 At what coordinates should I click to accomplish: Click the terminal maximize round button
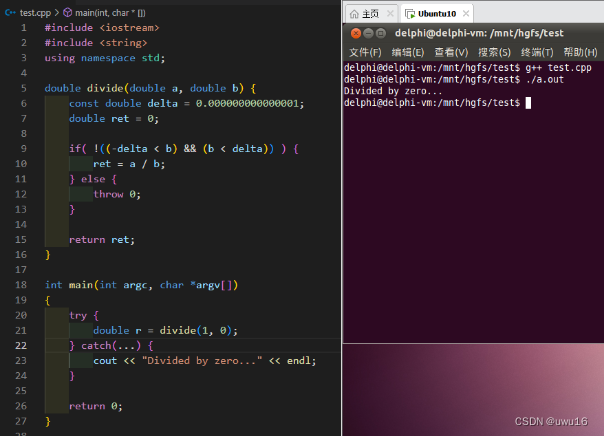click(x=381, y=33)
